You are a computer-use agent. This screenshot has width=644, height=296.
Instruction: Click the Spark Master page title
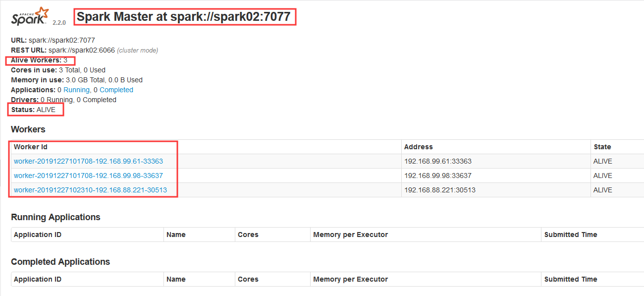click(x=184, y=16)
